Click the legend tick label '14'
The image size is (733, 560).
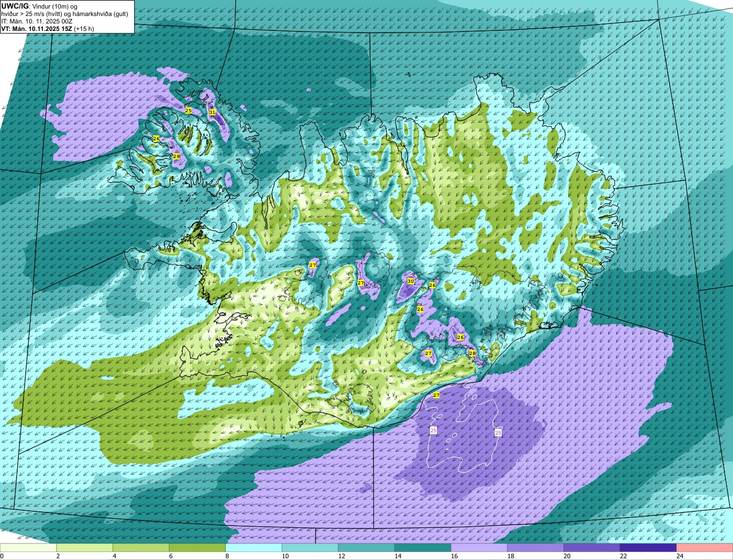pyautogui.click(x=397, y=556)
